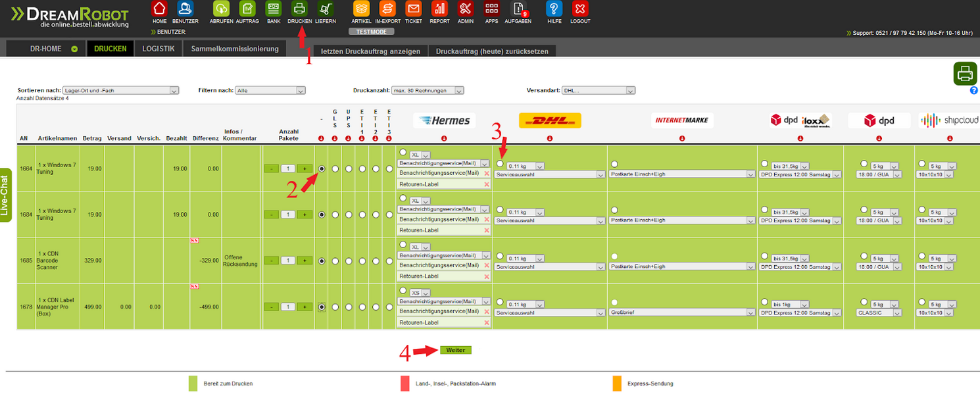Click the red arrow below the GLS column header

tap(335, 138)
